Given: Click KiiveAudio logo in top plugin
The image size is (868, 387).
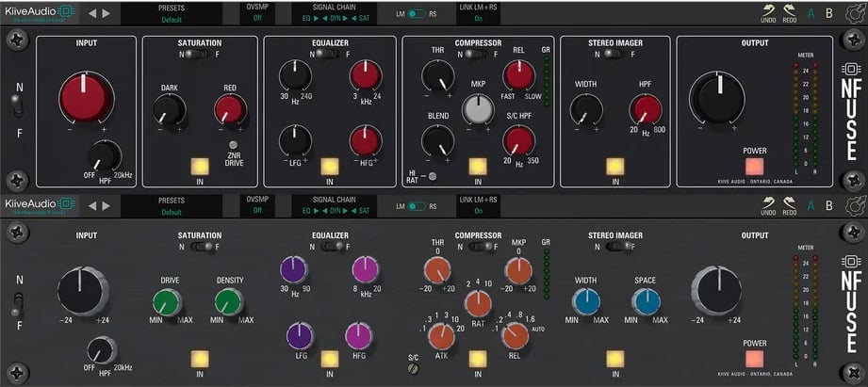Looking at the screenshot, I should pos(40,13).
